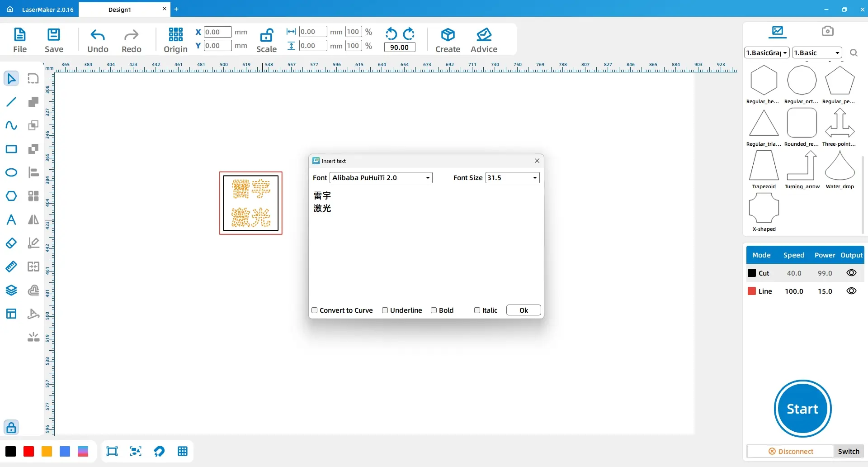868x467 pixels.
Task: Switch to the Design1 tab
Action: click(120, 10)
